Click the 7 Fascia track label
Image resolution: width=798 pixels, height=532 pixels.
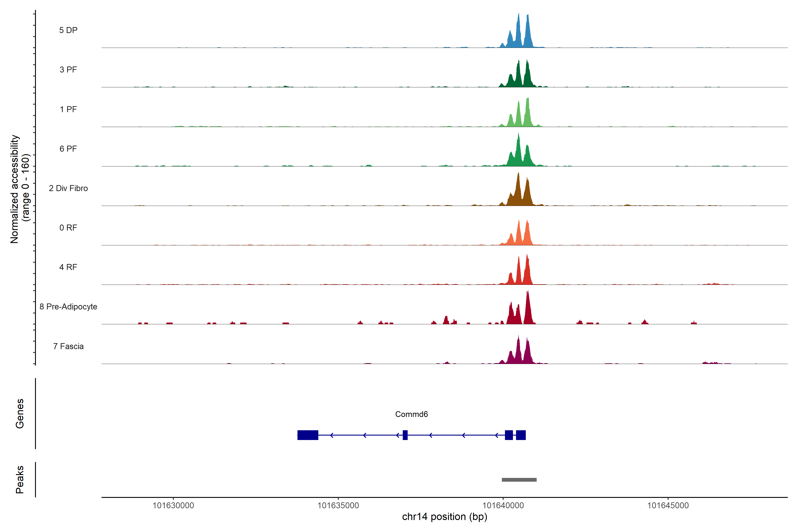(68, 346)
